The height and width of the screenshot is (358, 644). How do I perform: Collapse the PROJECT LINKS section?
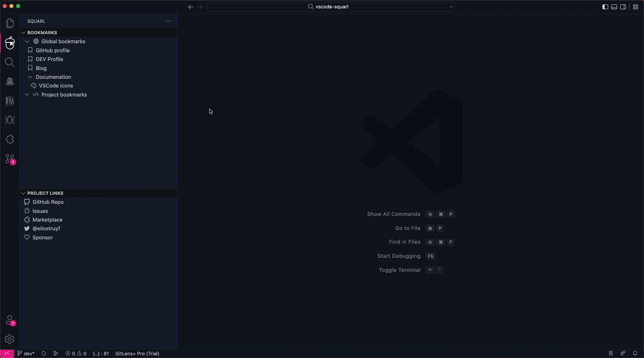pyautogui.click(x=23, y=193)
